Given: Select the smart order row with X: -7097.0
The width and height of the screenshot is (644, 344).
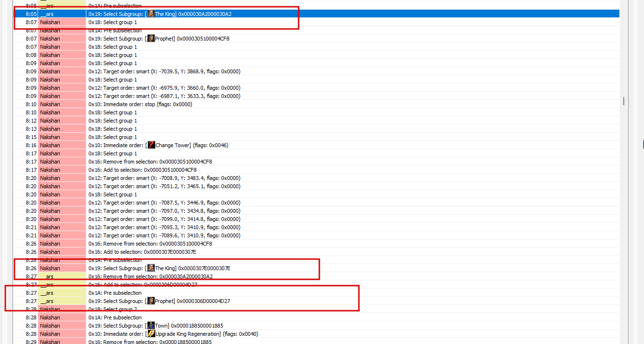Looking at the screenshot, I should coord(316,211).
